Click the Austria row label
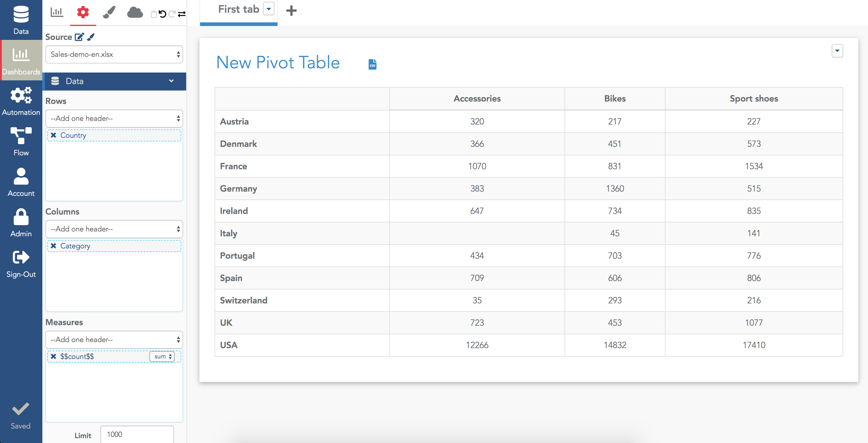868x443 pixels. pos(234,121)
